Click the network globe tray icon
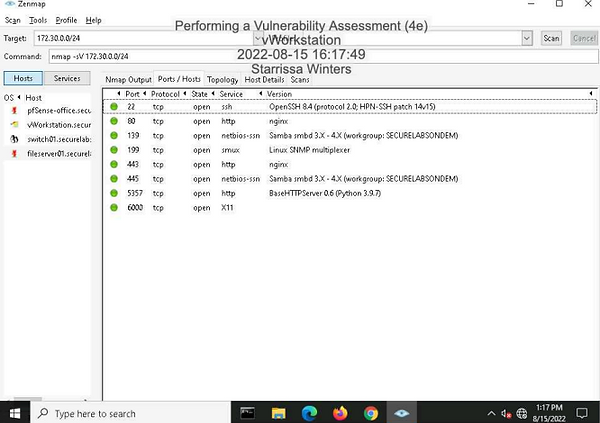This screenshot has width=600, height=423. pos(522,414)
